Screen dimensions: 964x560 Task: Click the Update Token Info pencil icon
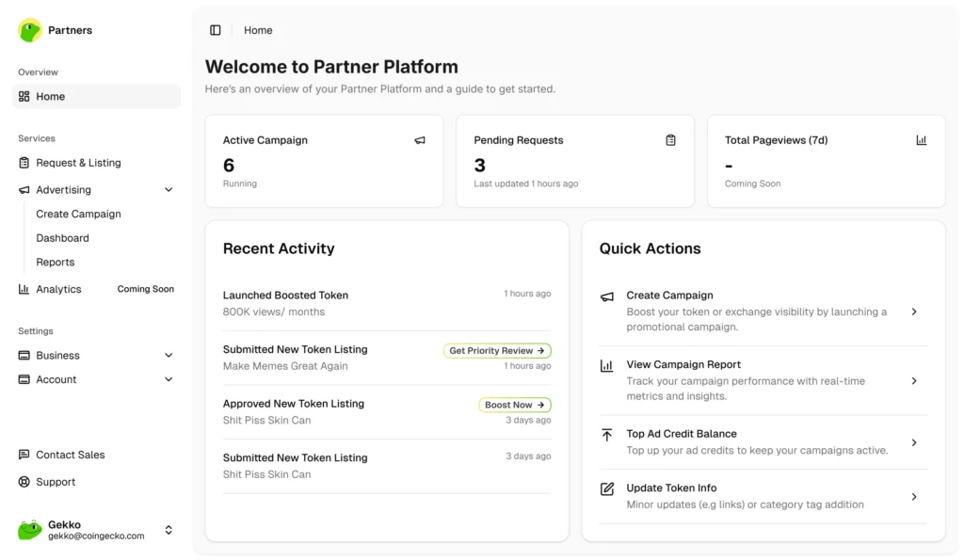point(607,488)
